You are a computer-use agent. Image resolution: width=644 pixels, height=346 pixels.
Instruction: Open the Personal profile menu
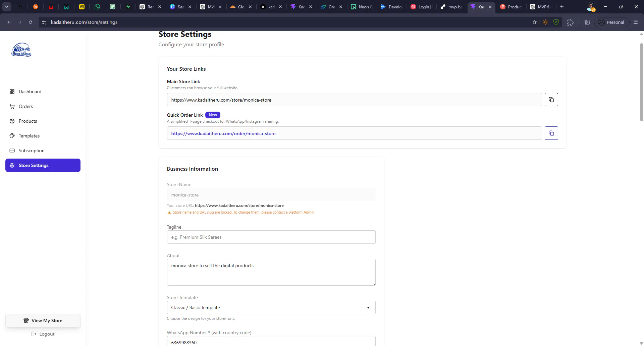611,22
